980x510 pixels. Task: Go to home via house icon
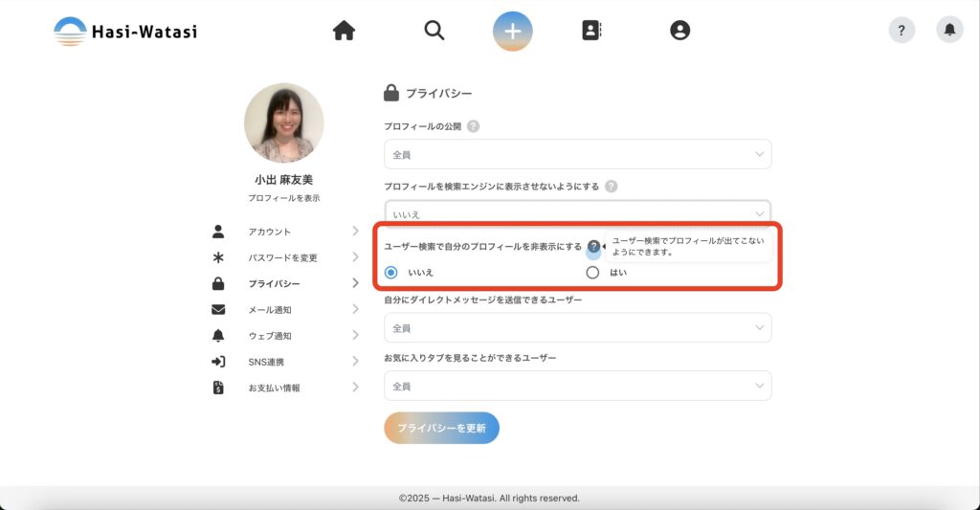click(344, 31)
